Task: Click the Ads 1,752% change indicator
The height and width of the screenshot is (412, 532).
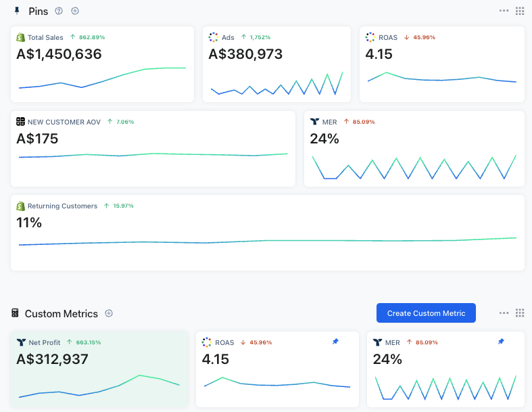Action: tap(256, 37)
